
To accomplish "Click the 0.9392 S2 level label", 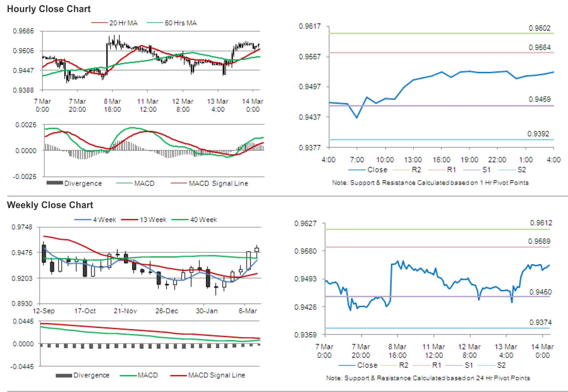I will 538,134.
